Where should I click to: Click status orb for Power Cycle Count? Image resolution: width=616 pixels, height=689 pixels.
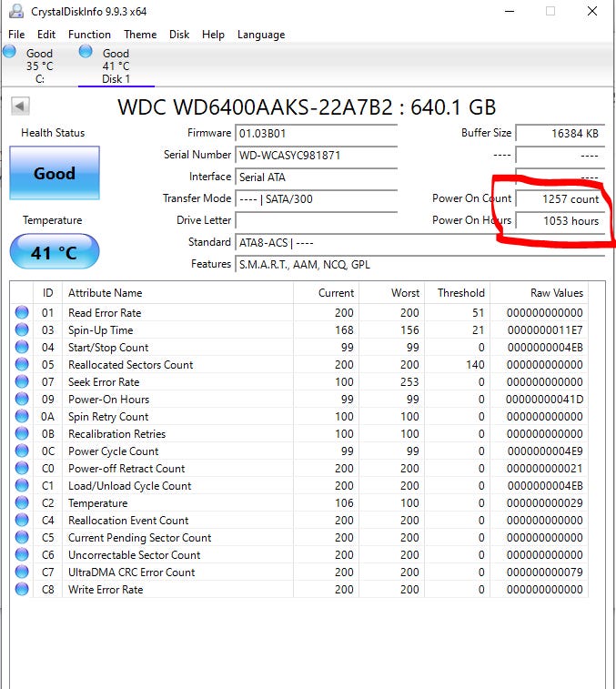[22, 451]
